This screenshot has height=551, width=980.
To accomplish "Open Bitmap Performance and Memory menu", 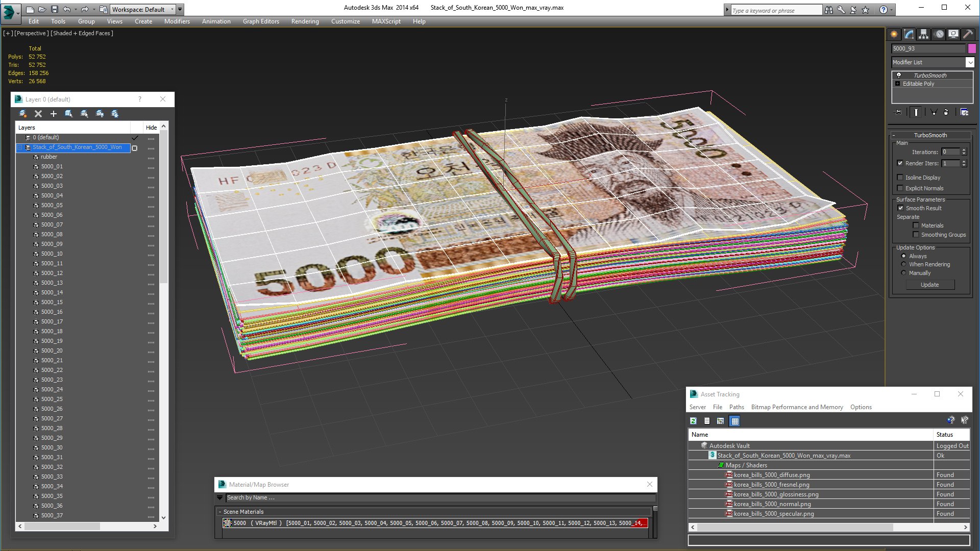I will 797,407.
